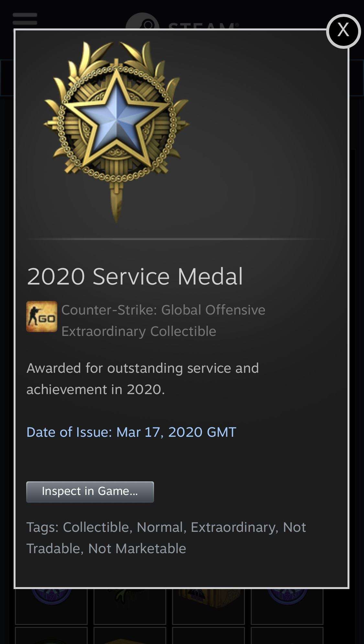Click the Date of Issue line
This screenshot has width=364, height=644.
click(x=131, y=432)
